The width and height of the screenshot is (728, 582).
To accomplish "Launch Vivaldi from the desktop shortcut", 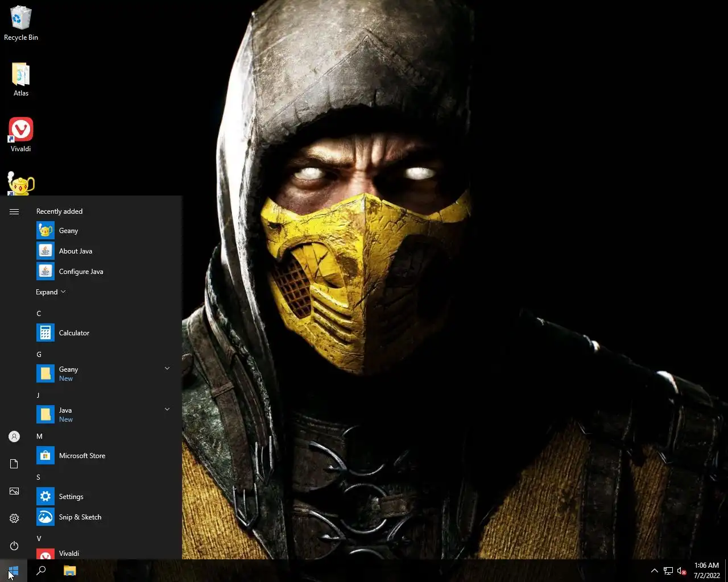I will (x=21, y=135).
